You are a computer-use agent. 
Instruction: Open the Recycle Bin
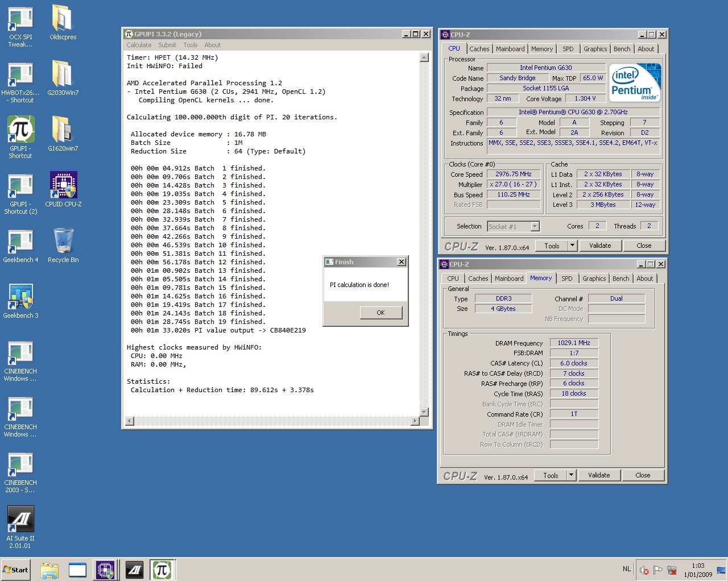(x=63, y=246)
